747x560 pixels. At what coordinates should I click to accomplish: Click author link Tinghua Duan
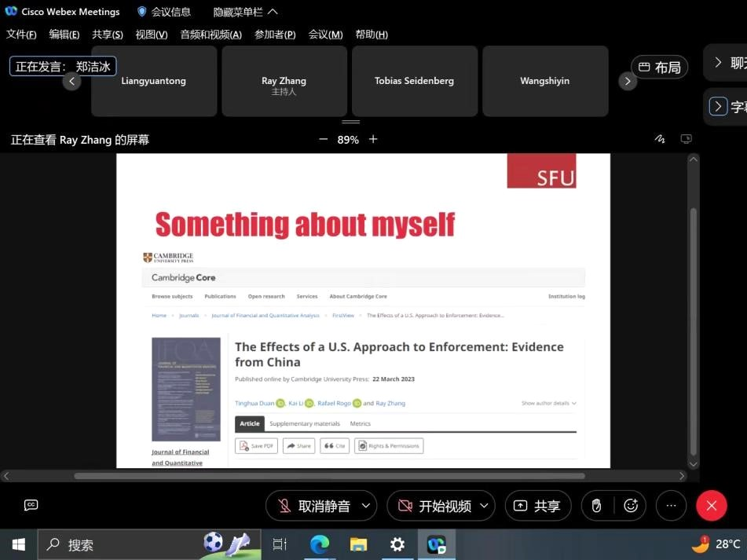254,403
